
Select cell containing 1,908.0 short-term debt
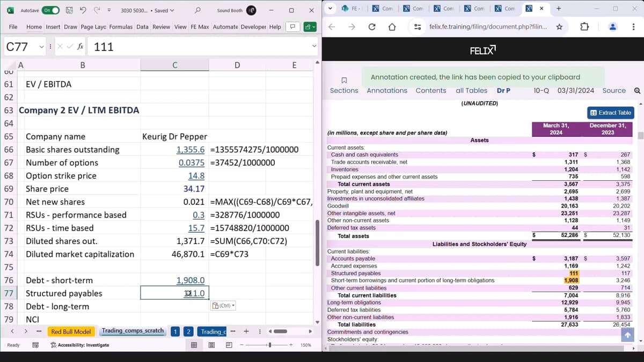[x=174, y=280]
